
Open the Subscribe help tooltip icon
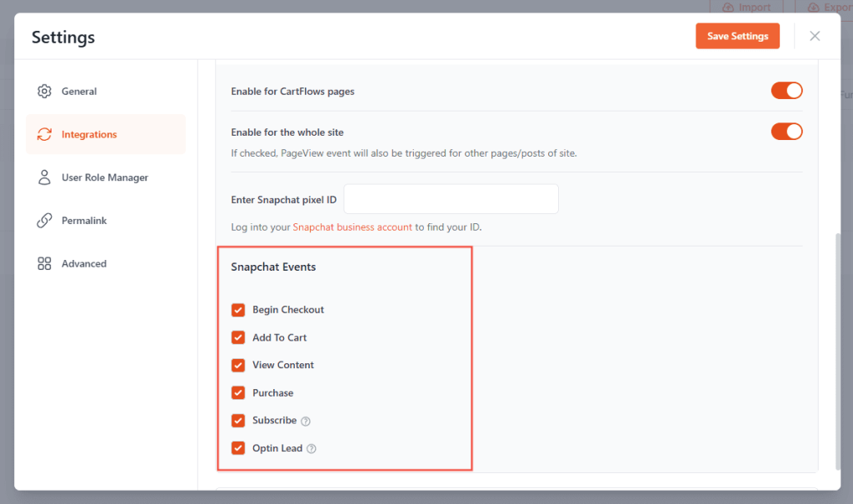pos(305,421)
